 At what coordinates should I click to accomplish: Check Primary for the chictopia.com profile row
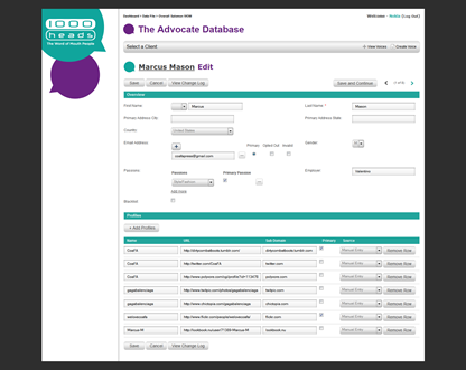click(x=321, y=301)
